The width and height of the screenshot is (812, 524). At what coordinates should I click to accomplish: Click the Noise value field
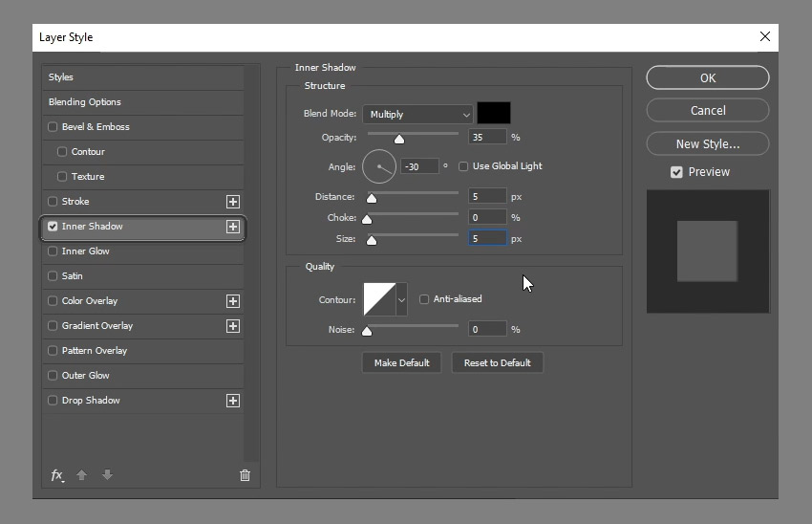pos(487,329)
